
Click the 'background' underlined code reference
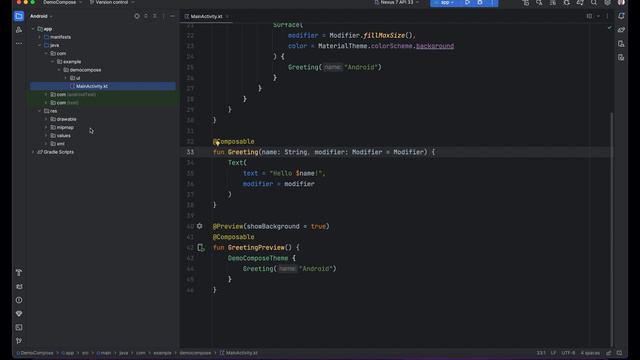(435, 46)
